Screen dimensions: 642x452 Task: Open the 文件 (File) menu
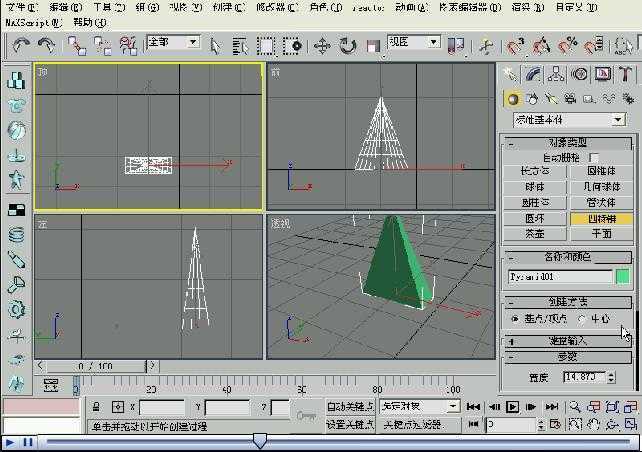pyautogui.click(x=22, y=7)
